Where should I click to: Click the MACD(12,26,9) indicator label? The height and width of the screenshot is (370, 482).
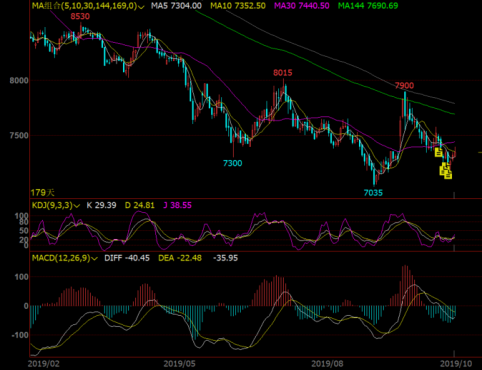[x=61, y=258]
